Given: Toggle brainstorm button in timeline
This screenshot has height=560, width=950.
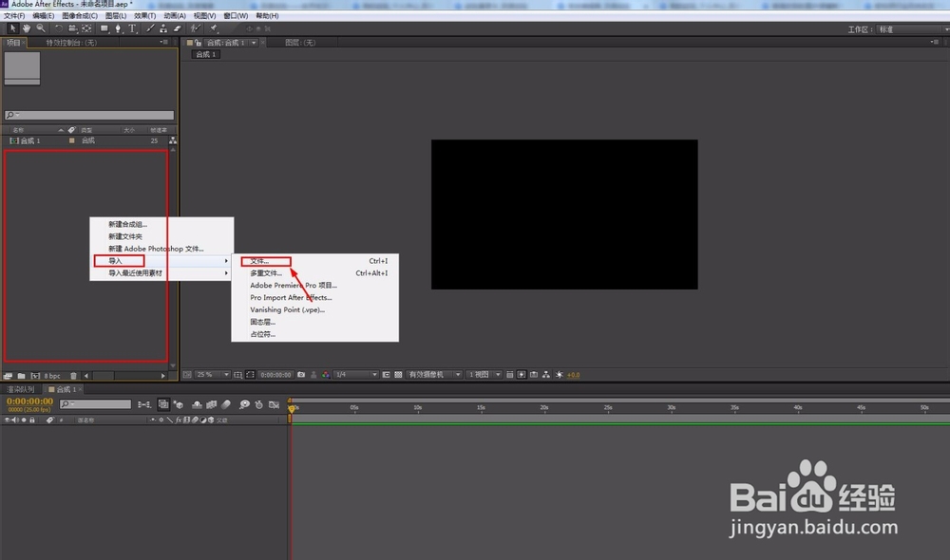Looking at the screenshot, I should click(244, 404).
